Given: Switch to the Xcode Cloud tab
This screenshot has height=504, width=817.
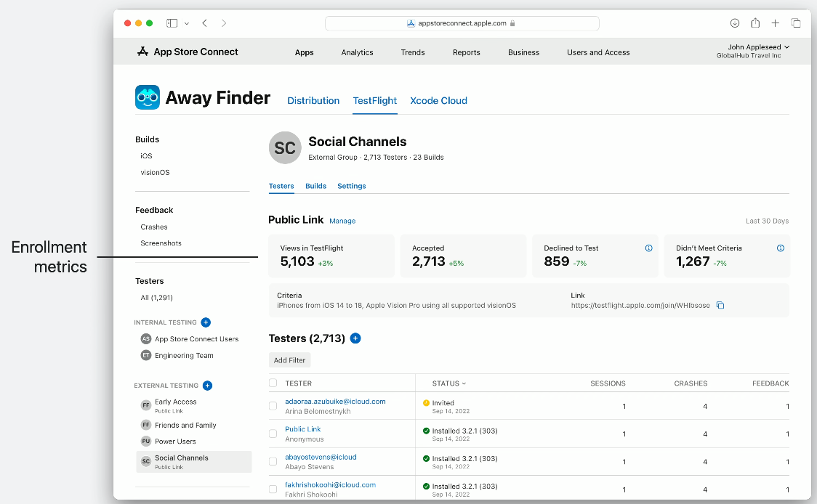Looking at the screenshot, I should click(x=439, y=100).
